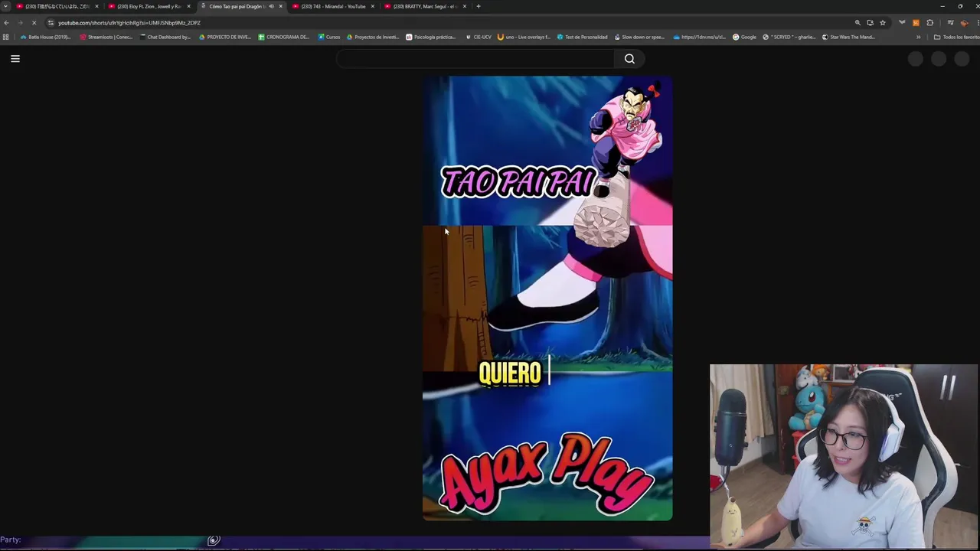Open site information icon in address bar
Image resolution: width=980 pixels, height=551 pixels.
point(51,23)
